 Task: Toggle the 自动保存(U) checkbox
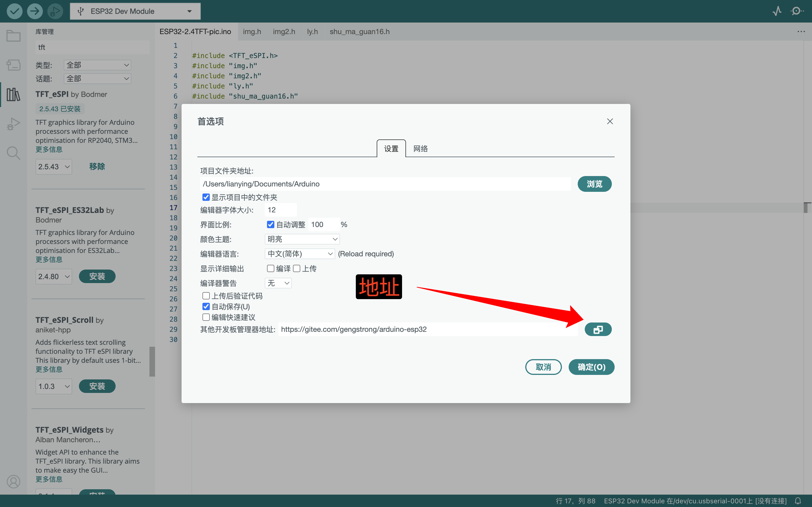point(206,306)
